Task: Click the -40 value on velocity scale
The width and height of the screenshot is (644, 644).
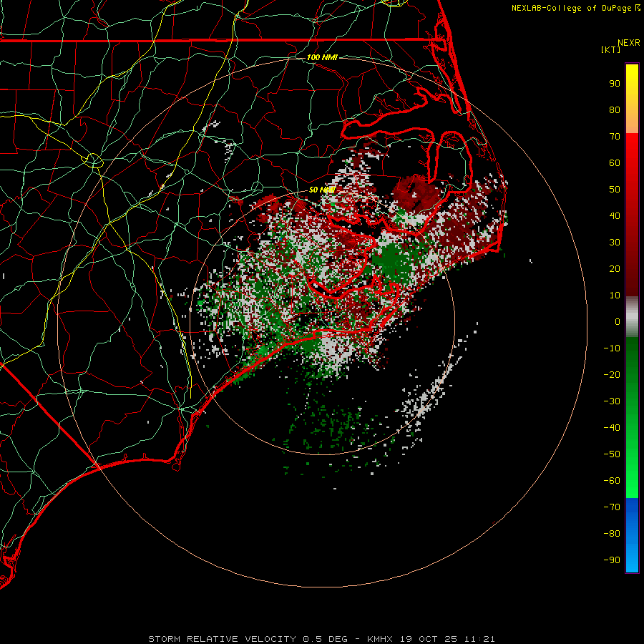Action: tap(612, 428)
